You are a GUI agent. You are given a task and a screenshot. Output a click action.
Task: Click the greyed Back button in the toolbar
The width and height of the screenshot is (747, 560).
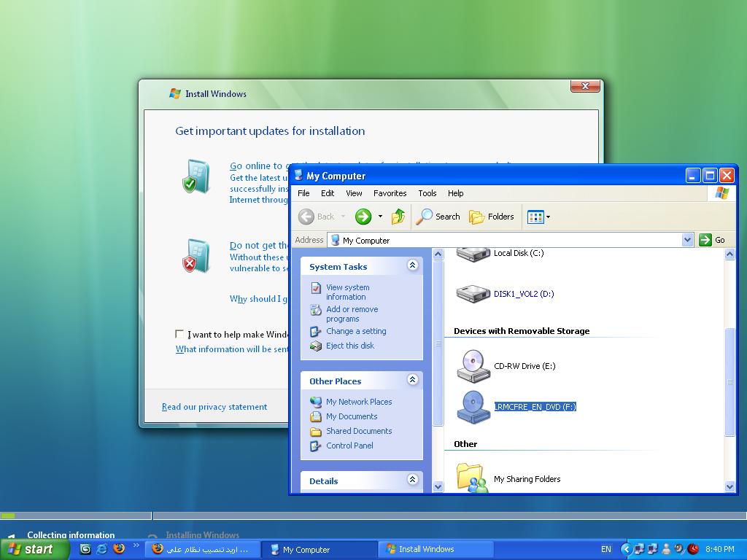[x=317, y=217]
